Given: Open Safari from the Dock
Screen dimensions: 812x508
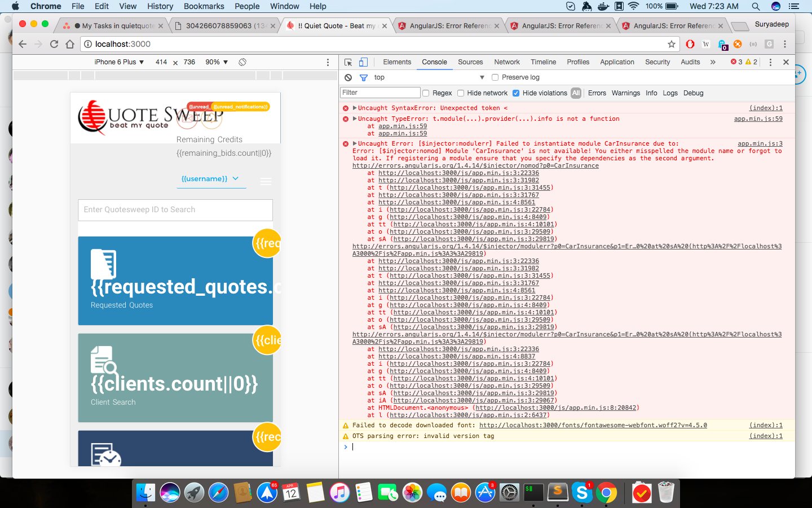Looking at the screenshot, I should click(x=218, y=493).
